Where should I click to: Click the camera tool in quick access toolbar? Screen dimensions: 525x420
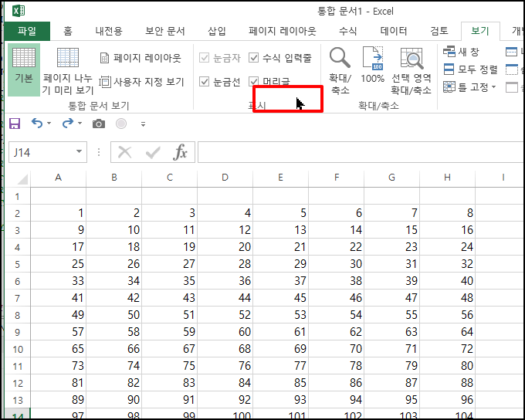pyautogui.click(x=99, y=124)
